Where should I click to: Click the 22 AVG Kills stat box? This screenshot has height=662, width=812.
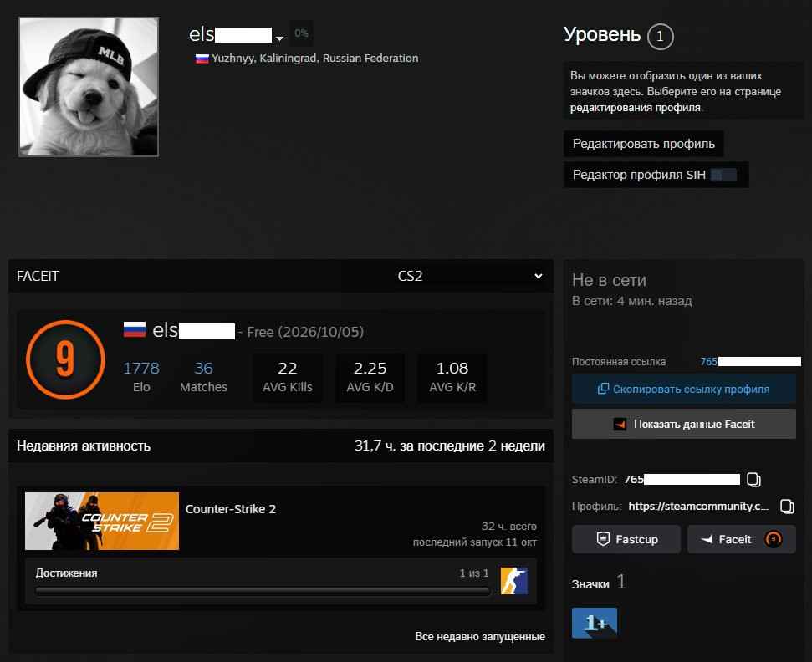pos(288,377)
